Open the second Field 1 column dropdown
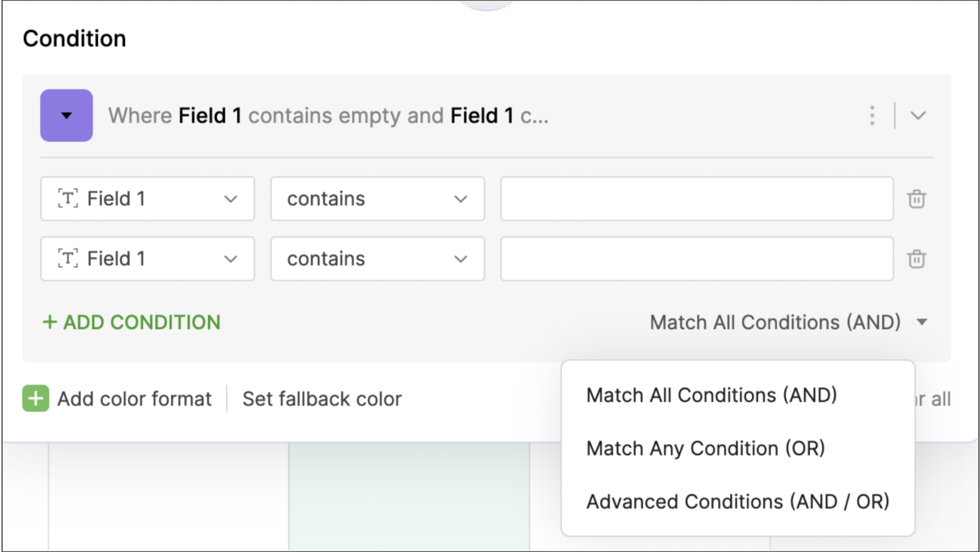Viewport: 980px width, 552px height. click(x=147, y=259)
